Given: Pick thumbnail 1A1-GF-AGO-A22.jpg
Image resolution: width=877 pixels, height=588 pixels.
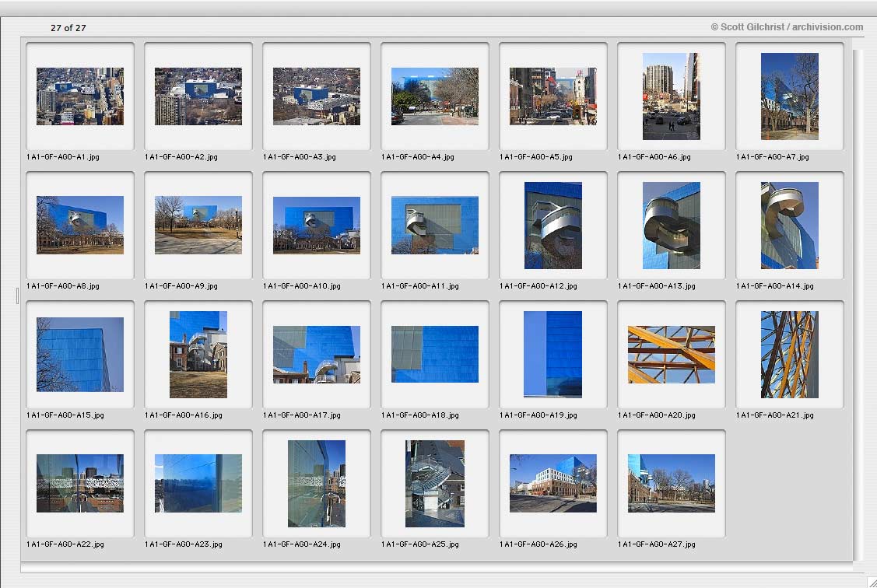Looking at the screenshot, I should coord(80,484).
